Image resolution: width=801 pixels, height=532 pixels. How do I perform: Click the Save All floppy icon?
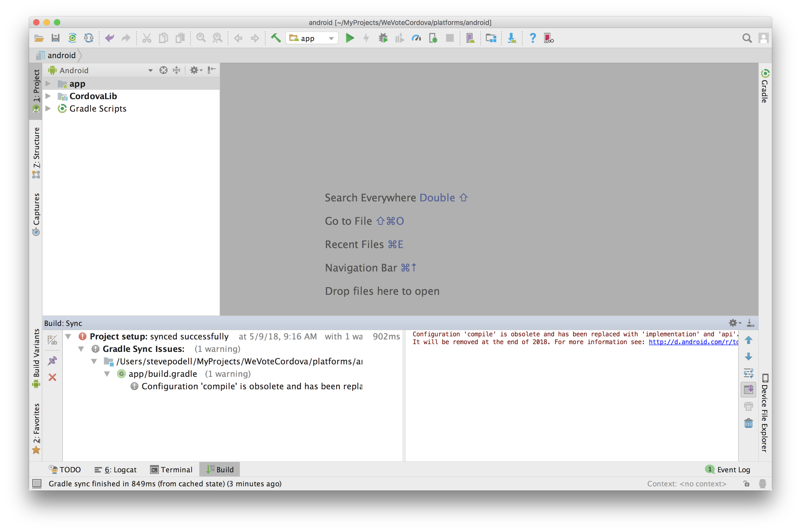tap(56, 38)
